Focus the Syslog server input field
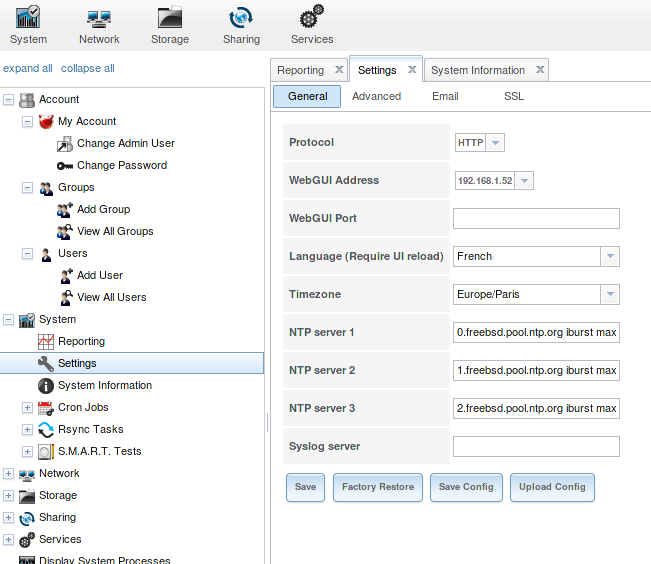651x564 pixels. [536, 446]
